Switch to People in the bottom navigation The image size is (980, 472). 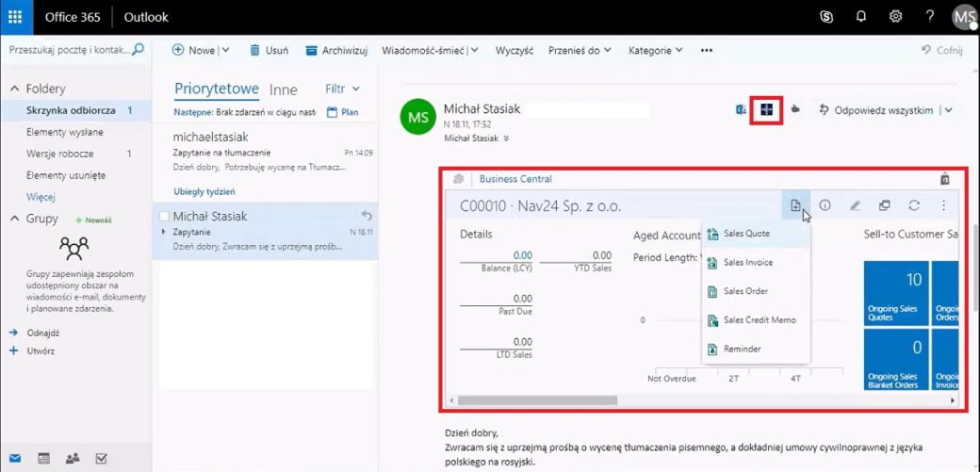click(x=73, y=458)
